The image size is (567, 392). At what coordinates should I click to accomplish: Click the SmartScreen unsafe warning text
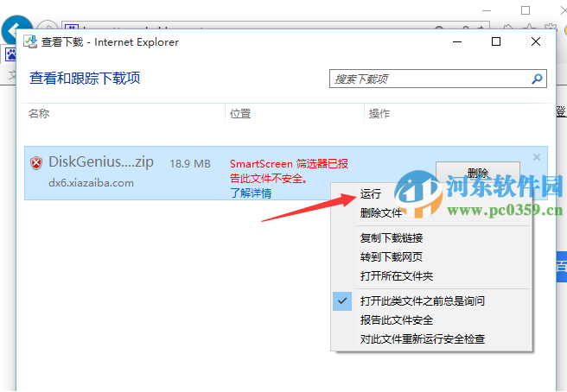tap(289, 171)
